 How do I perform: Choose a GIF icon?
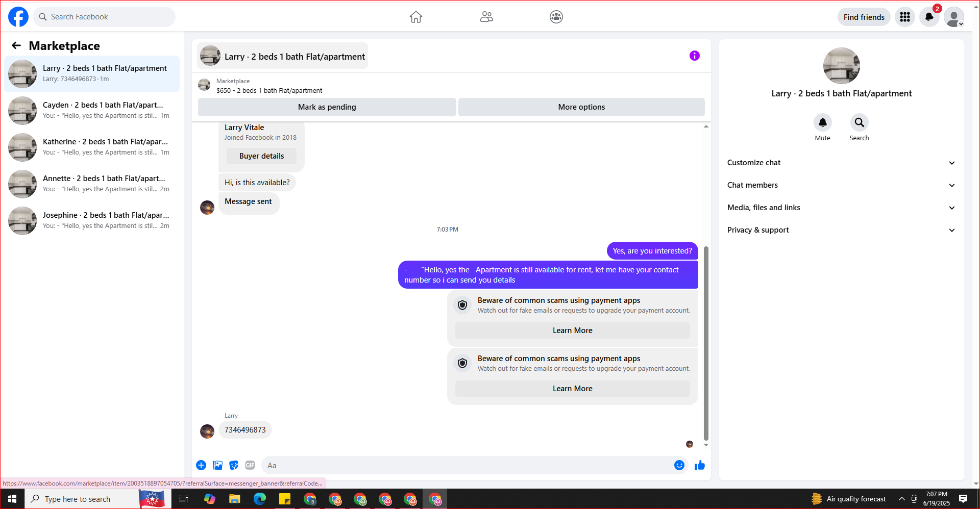250,465
